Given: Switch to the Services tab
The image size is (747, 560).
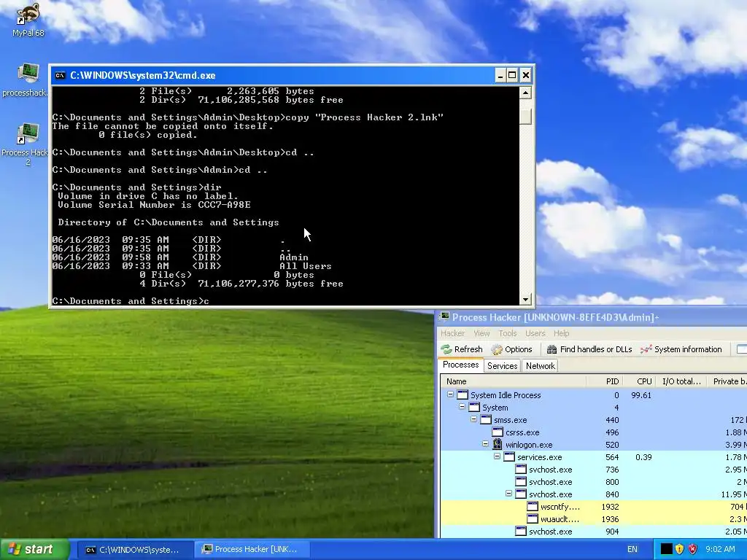Looking at the screenshot, I should (x=502, y=366).
